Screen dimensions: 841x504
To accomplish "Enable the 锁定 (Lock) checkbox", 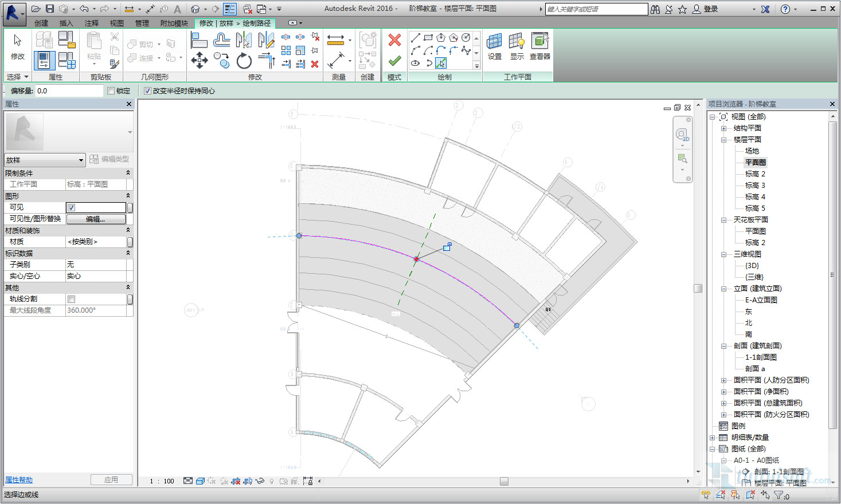I will coord(111,91).
